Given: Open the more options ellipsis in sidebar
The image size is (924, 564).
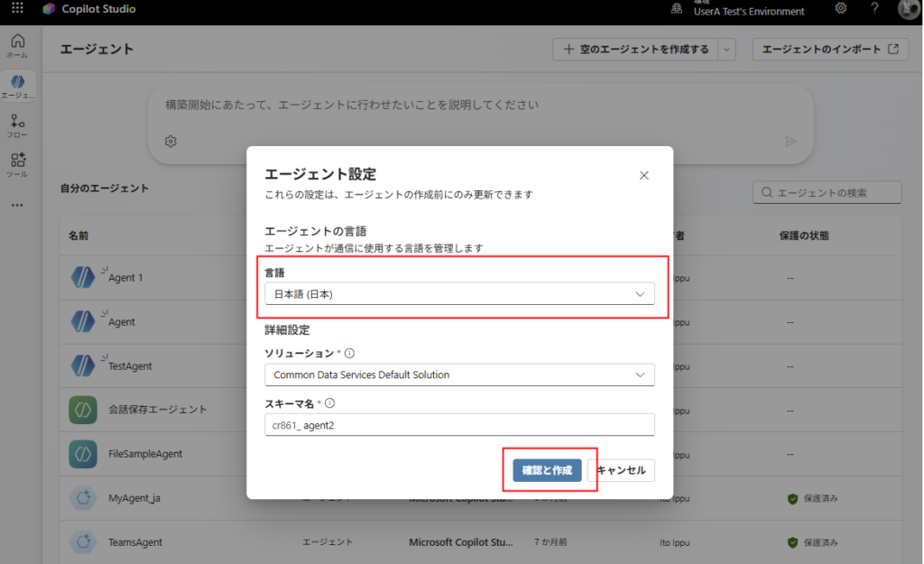Looking at the screenshot, I should pyautogui.click(x=18, y=206).
